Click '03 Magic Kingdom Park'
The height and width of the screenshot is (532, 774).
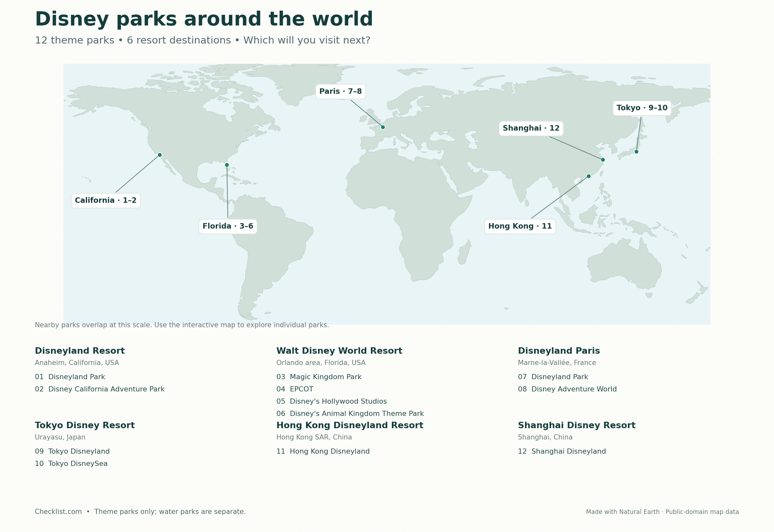click(319, 377)
